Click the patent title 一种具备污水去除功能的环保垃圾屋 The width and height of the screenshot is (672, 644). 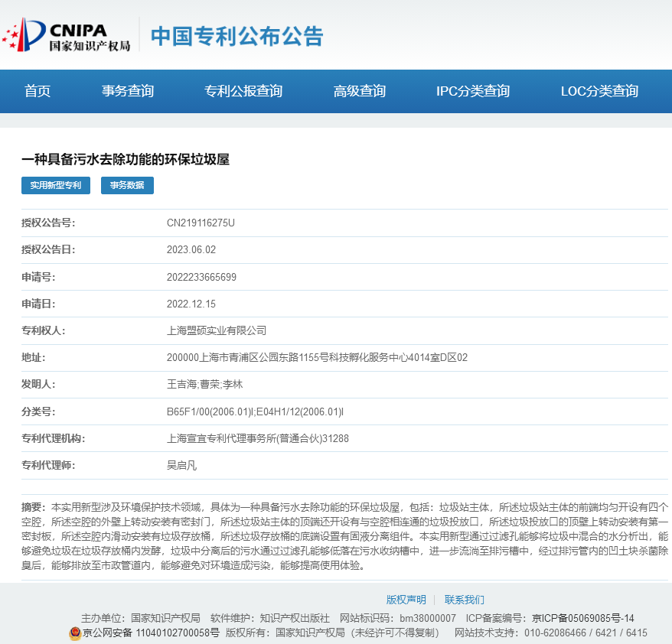coord(126,159)
